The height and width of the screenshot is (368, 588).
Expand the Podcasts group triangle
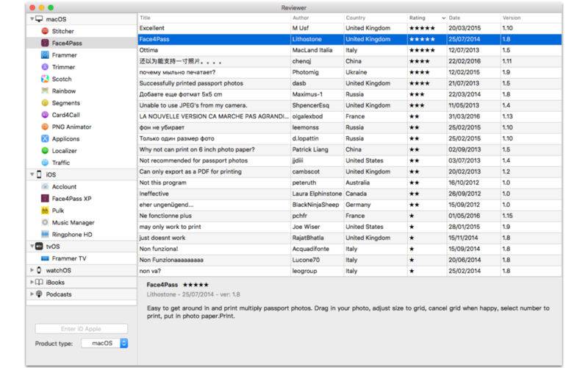point(32,294)
